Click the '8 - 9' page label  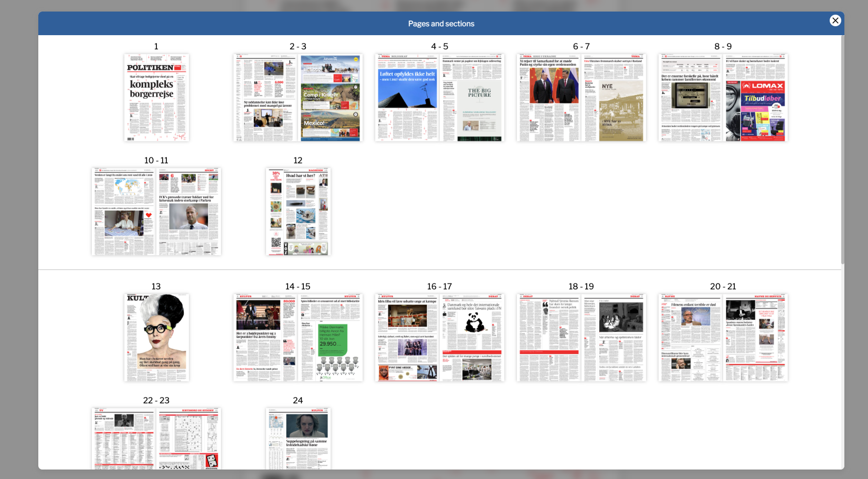723,47
